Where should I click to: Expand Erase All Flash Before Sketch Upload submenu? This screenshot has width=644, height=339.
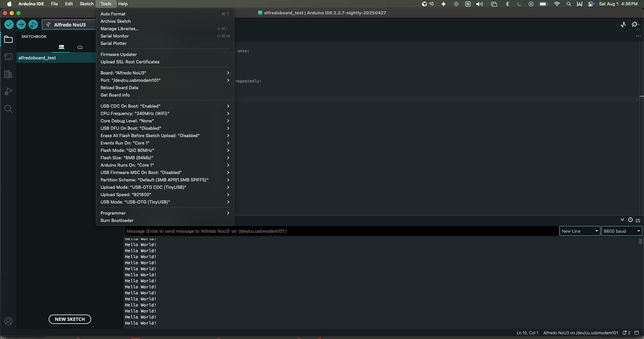tap(165, 135)
